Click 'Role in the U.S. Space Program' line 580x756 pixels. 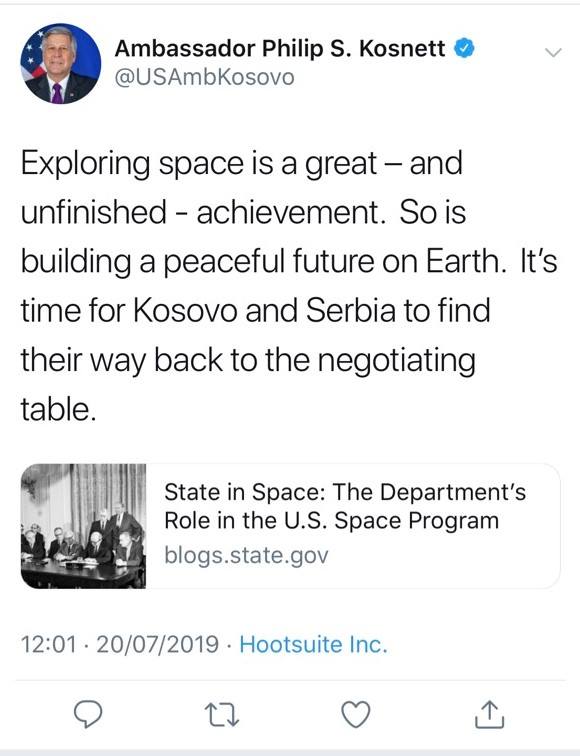click(331, 521)
